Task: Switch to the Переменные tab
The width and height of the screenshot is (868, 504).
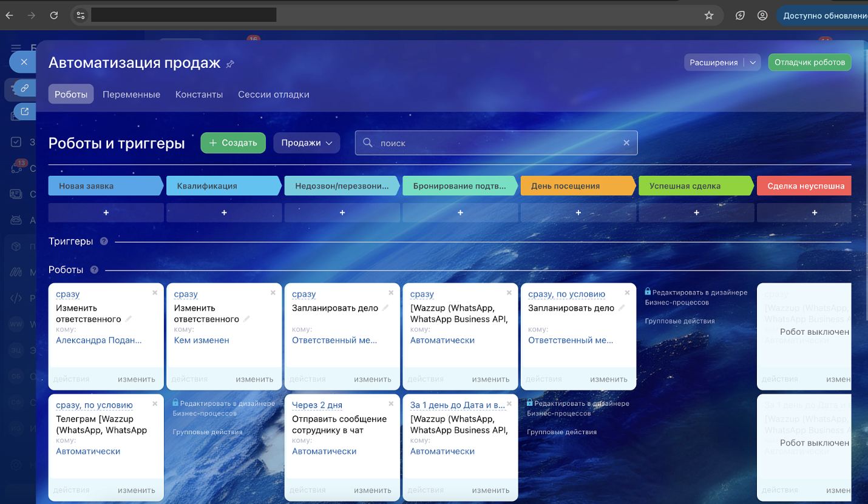Action: pos(131,95)
